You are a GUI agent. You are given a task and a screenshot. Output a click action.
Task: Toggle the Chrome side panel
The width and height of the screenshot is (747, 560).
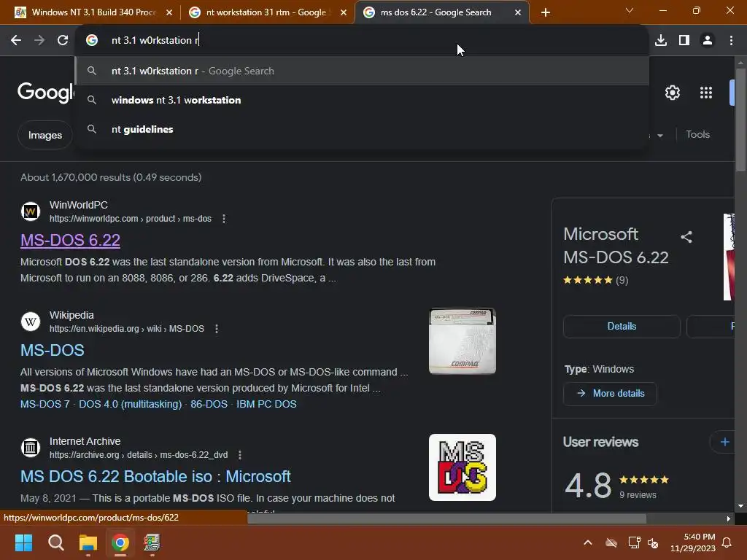tap(684, 41)
